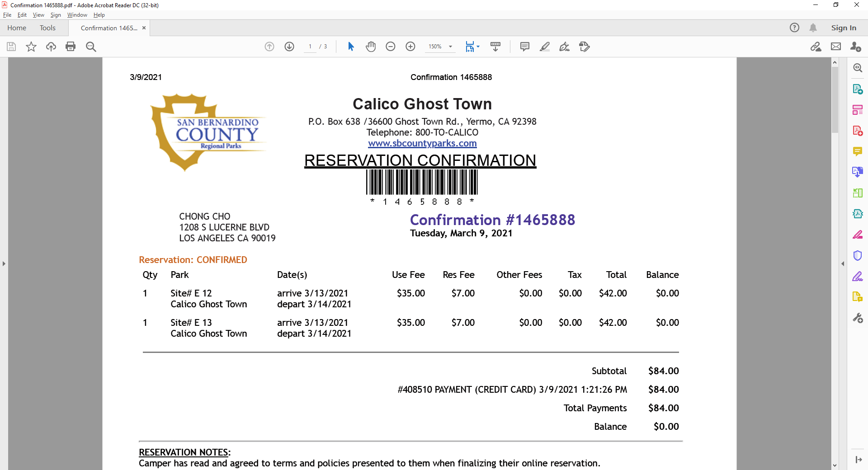Click the "Confirmation #1465888" heading

(x=492, y=220)
